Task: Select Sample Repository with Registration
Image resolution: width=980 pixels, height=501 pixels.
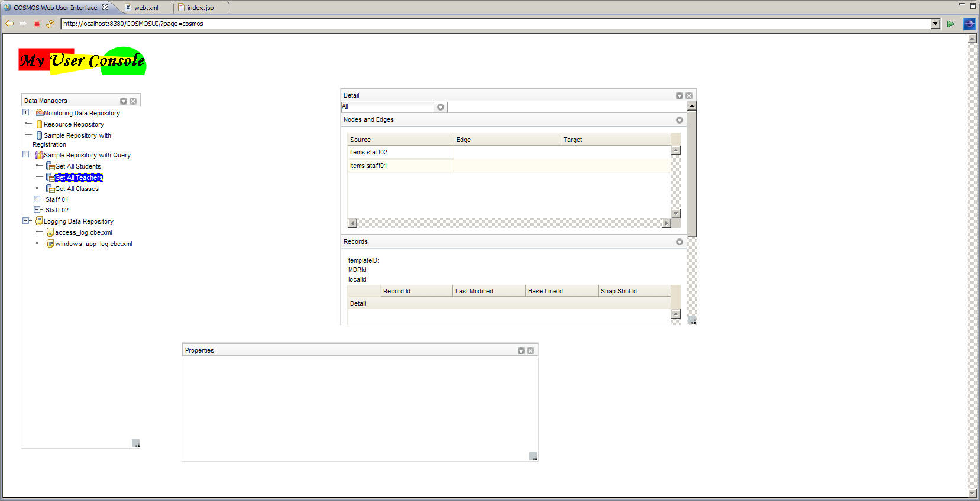Action: pos(72,140)
